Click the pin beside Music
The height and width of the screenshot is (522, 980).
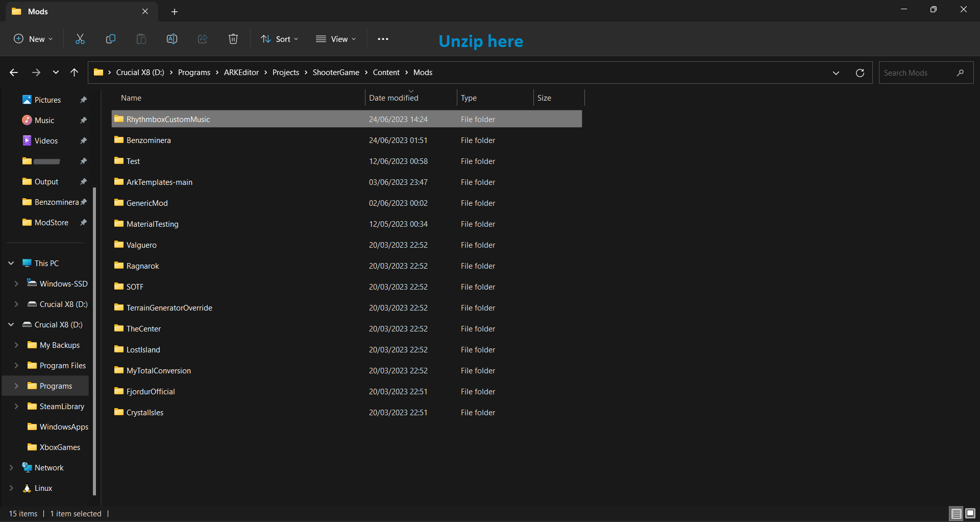(x=84, y=120)
